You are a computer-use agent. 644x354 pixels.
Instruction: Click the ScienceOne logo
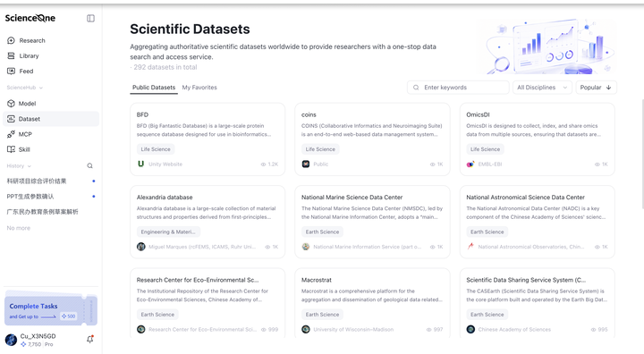30,18
